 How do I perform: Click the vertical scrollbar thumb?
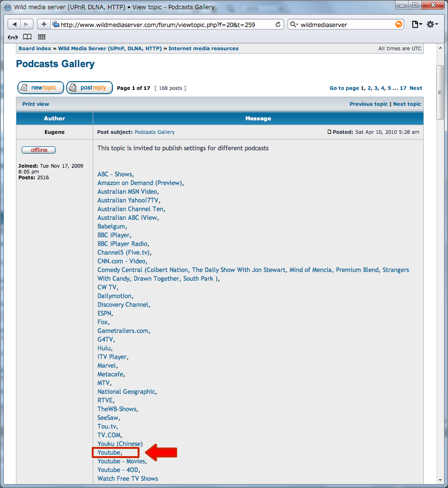(x=440, y=92)
